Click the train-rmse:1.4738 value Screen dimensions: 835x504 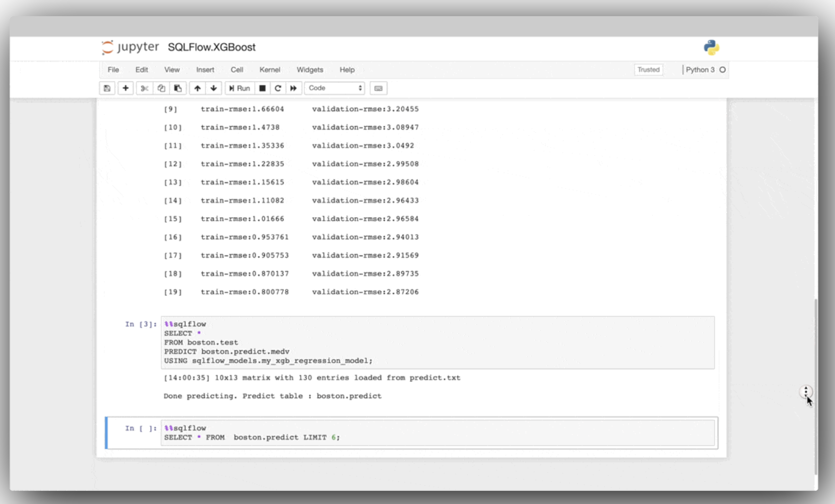[x=240, y=127]
